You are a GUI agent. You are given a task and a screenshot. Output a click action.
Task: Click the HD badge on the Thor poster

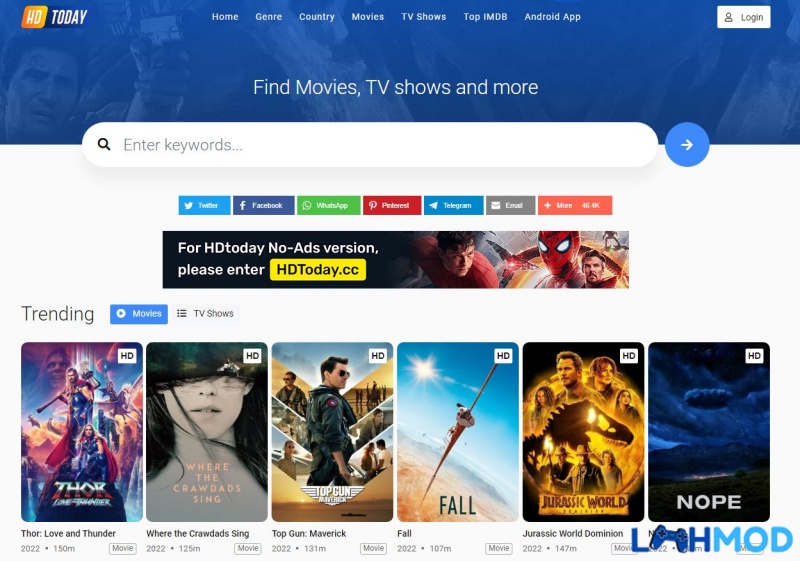127,355
